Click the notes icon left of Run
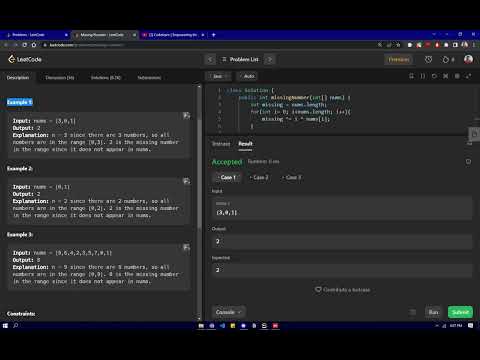Viewport: 480px width, 360px height. pos(412,312)
